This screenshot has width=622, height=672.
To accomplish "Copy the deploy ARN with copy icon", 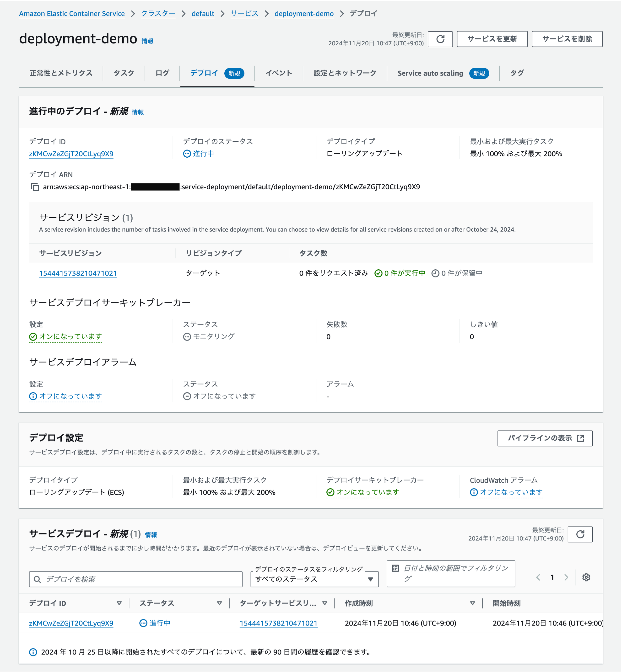I will pyautogui.click(x=35, y=187).
